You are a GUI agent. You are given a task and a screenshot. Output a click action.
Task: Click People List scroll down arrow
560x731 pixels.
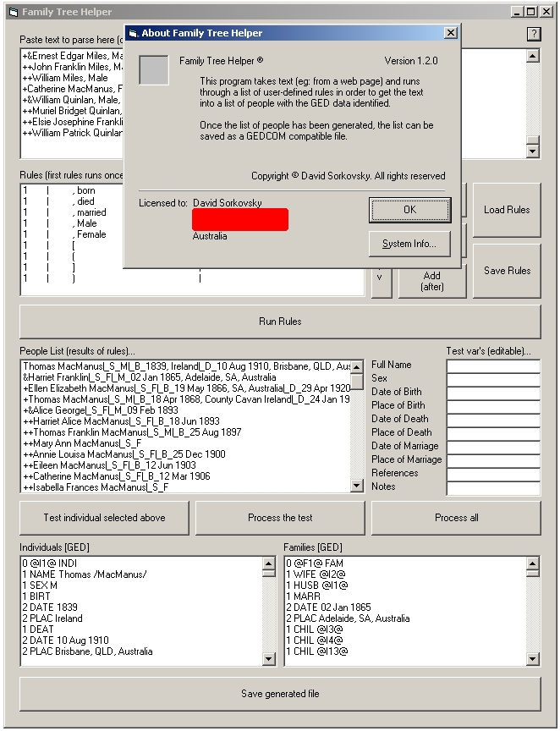(x=357, y=486)
